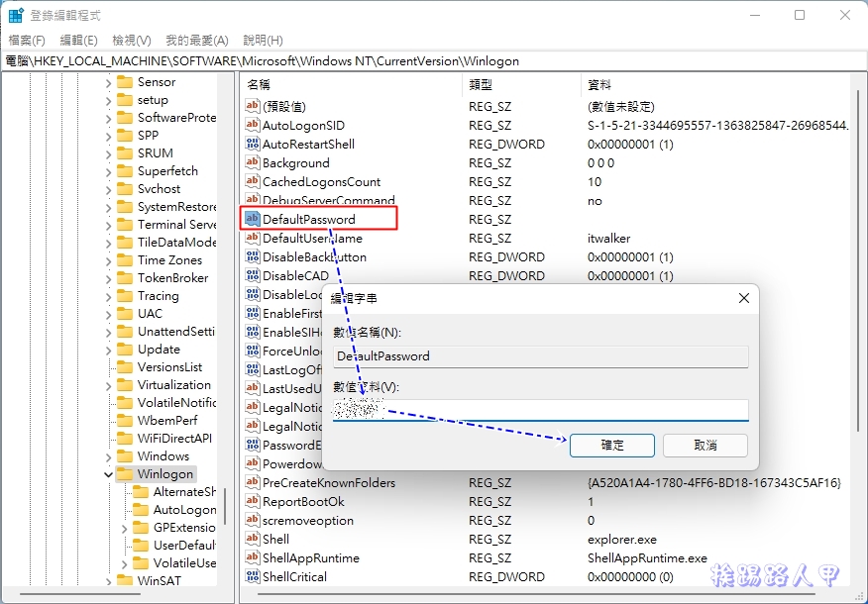Viewport: 868px width, 604px height.
Task: Open the 編輯(E) menu
Action: pos(78,41)
